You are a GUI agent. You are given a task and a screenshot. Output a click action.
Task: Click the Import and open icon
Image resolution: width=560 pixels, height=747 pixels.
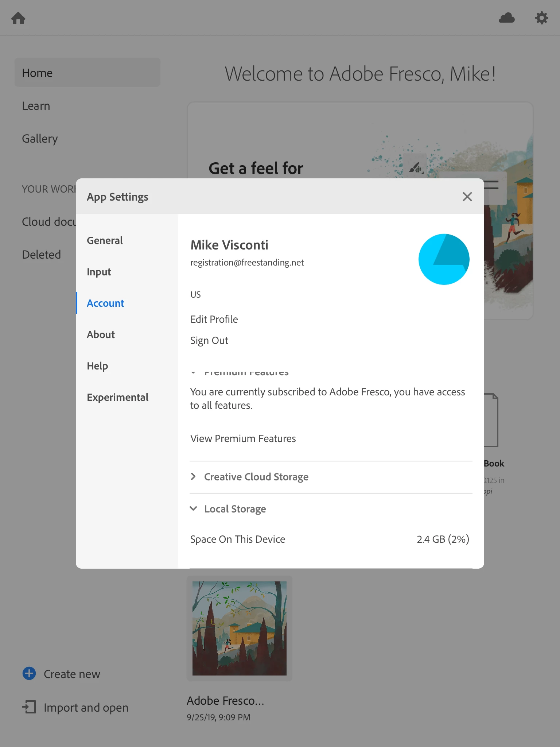[29, 707]
